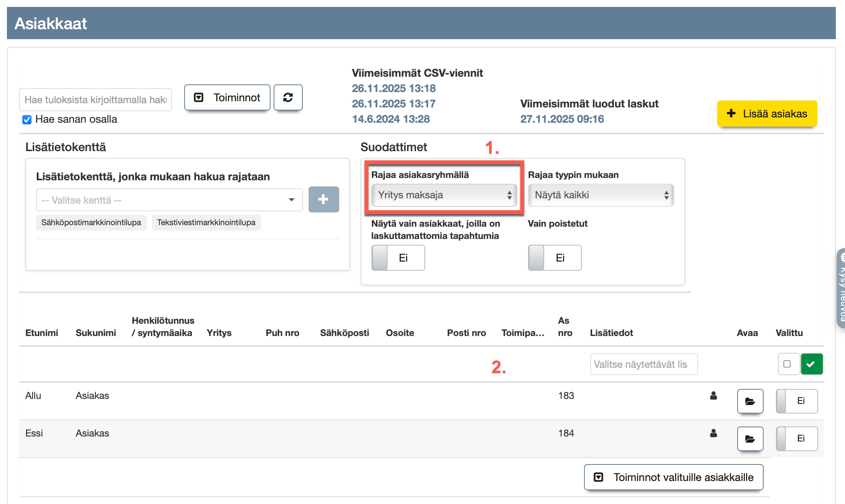The image size is (845, 504).
Task: Open folder icon for Allu Asiakas
Action: coord(750,401)
